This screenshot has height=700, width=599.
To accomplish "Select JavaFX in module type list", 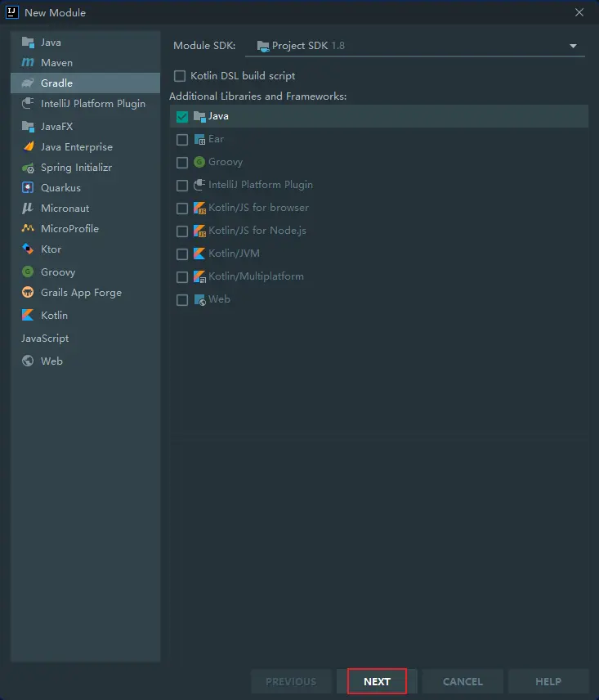I will (56, 127).
